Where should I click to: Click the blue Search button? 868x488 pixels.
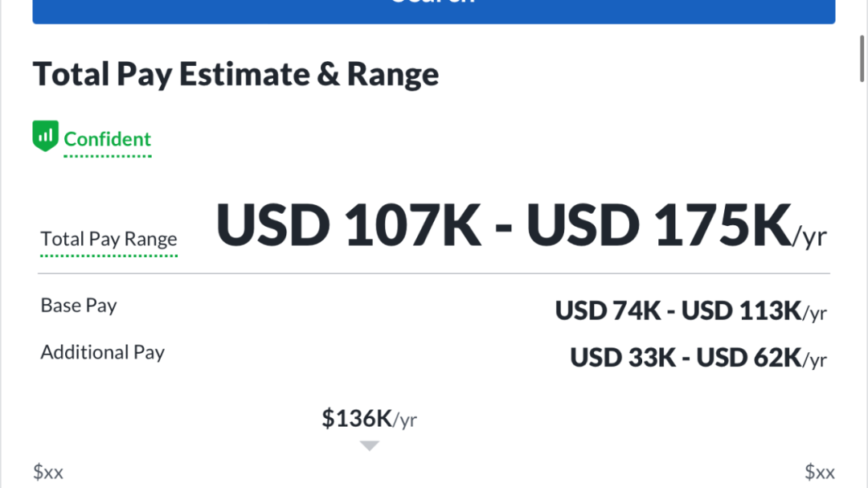[x=433, y=11]
